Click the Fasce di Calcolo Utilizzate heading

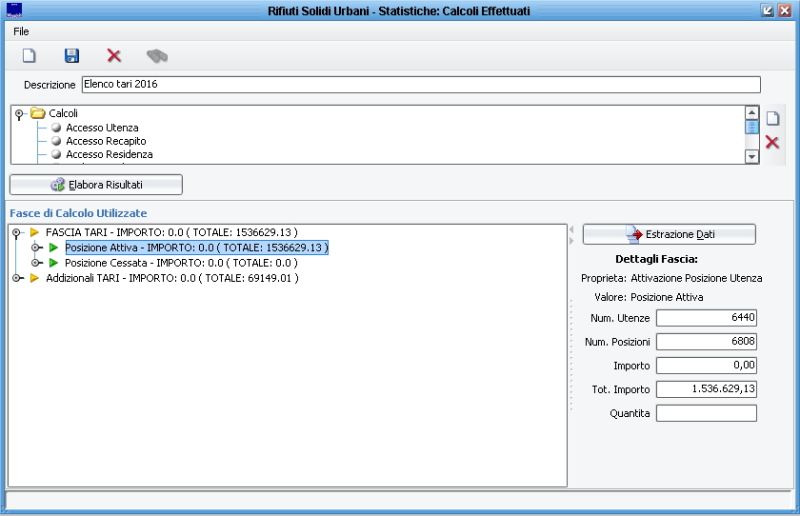[78, 213]
